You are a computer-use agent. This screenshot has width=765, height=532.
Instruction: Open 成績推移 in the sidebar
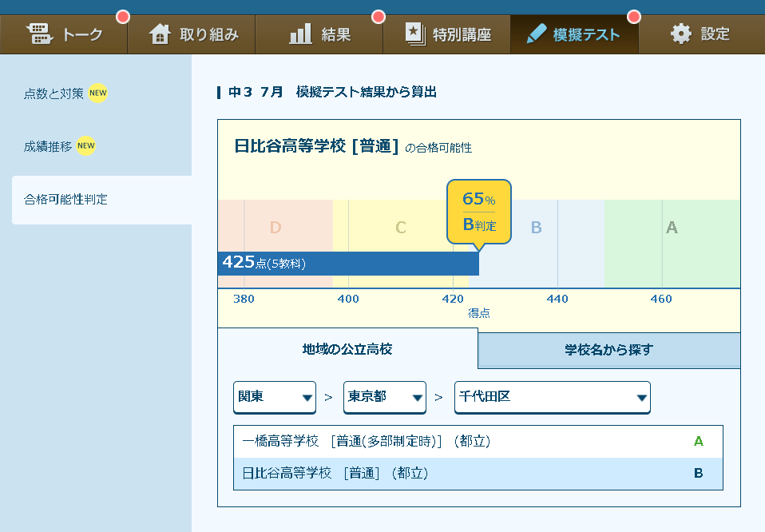click(x=48, y=146)
